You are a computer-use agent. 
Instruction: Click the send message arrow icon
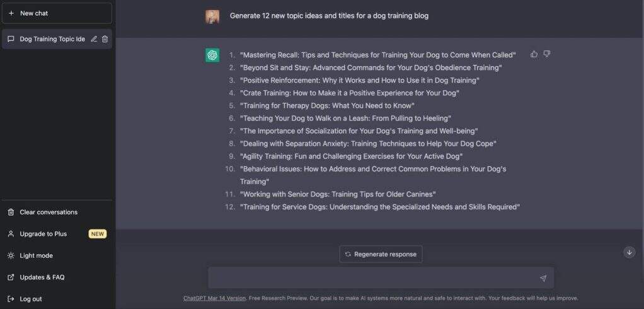coord(543,278)
